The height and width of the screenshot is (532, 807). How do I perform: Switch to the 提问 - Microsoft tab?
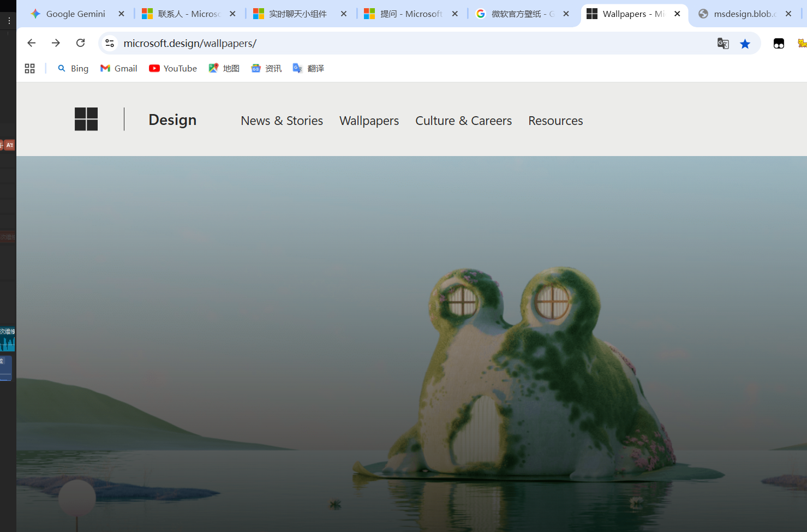tap(411, 14)
